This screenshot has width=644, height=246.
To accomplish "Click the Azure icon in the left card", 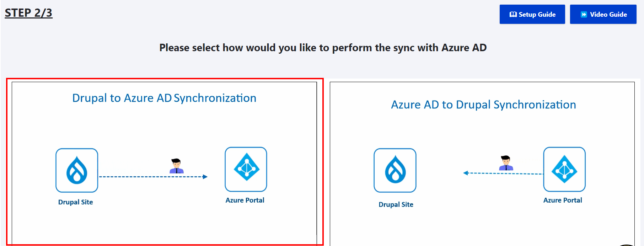I will [246, 169].
